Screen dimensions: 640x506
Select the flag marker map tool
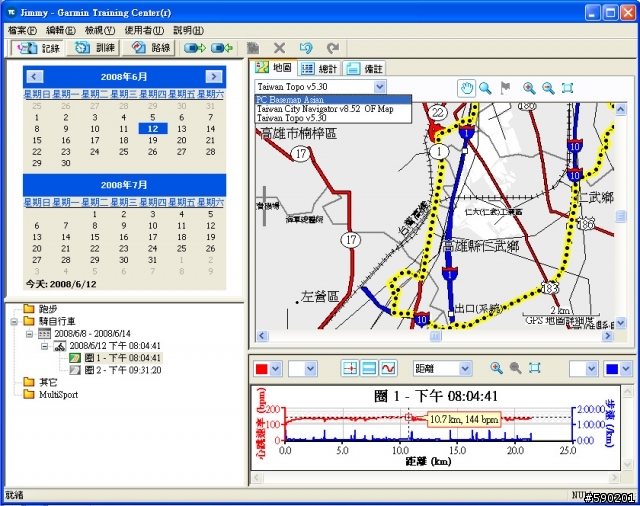tap(505, 88)
